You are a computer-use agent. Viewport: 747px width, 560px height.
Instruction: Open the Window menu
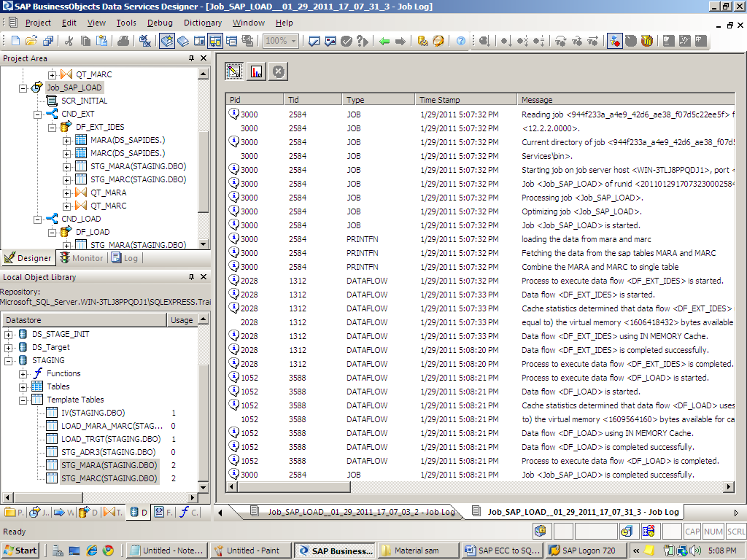(249, 23)
